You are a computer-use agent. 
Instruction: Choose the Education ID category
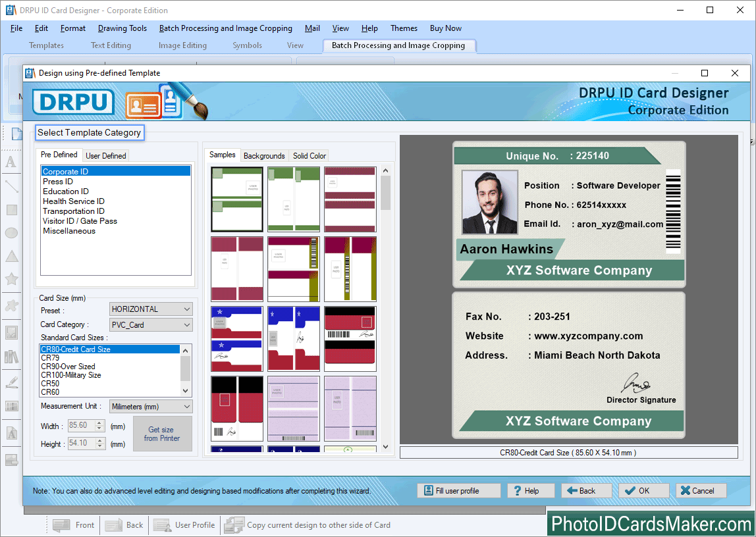tap(66, 191)
